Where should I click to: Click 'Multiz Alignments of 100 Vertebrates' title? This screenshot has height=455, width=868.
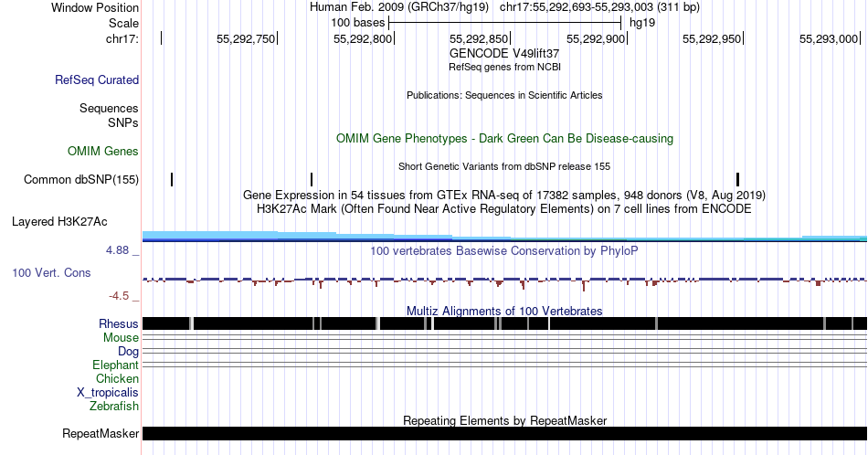pos(504,311)
